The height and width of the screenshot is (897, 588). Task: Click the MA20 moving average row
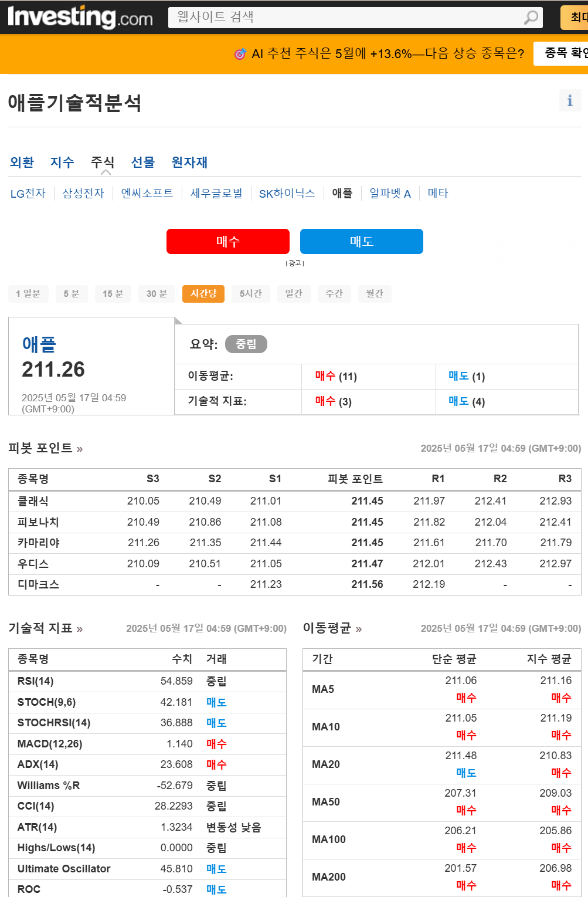(x=442, y=764)
